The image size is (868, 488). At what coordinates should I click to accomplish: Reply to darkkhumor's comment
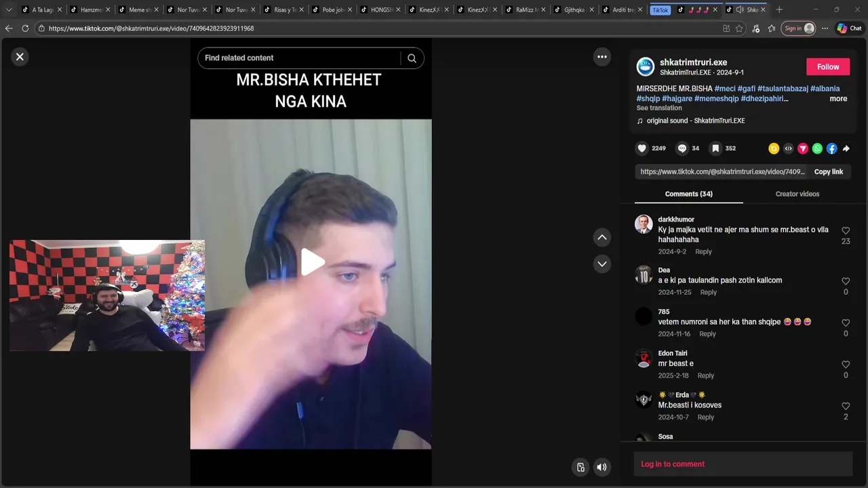click(703, 252)
